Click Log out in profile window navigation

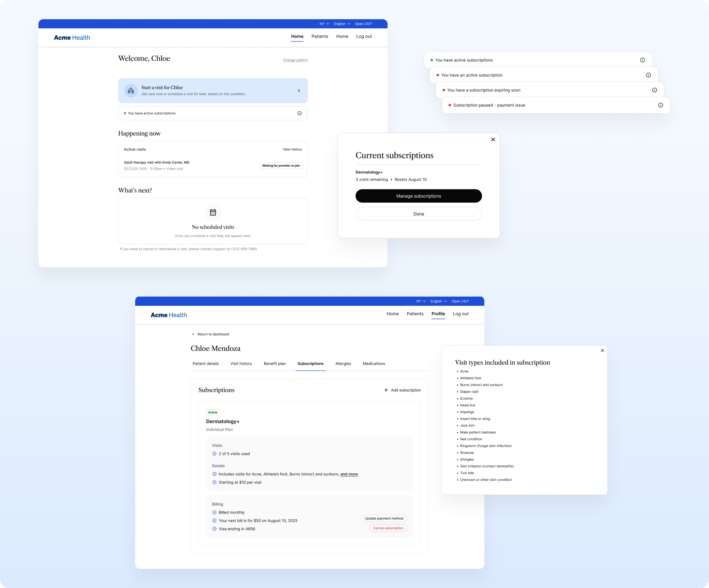(460, 314)
